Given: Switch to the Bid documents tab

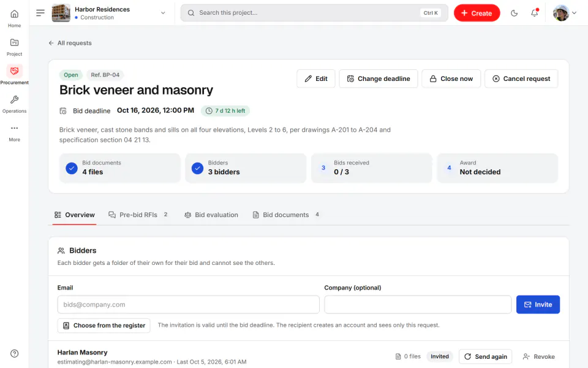Looking at the screenshot, I should (x=287, y=215).
